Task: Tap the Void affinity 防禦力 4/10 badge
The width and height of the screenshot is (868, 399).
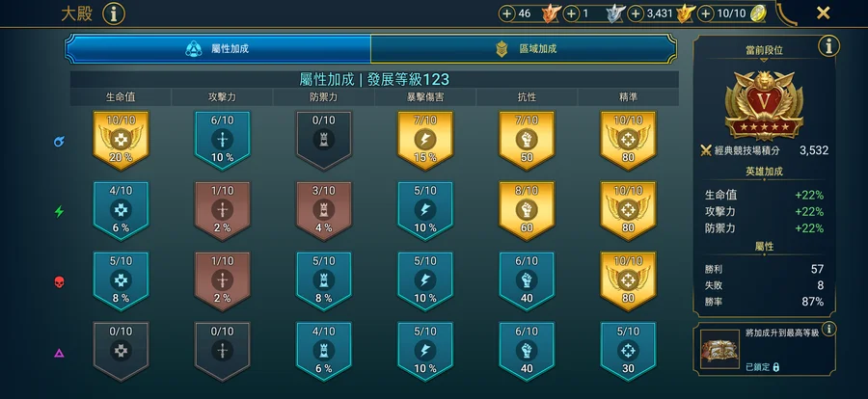Action: click(323, 352)
